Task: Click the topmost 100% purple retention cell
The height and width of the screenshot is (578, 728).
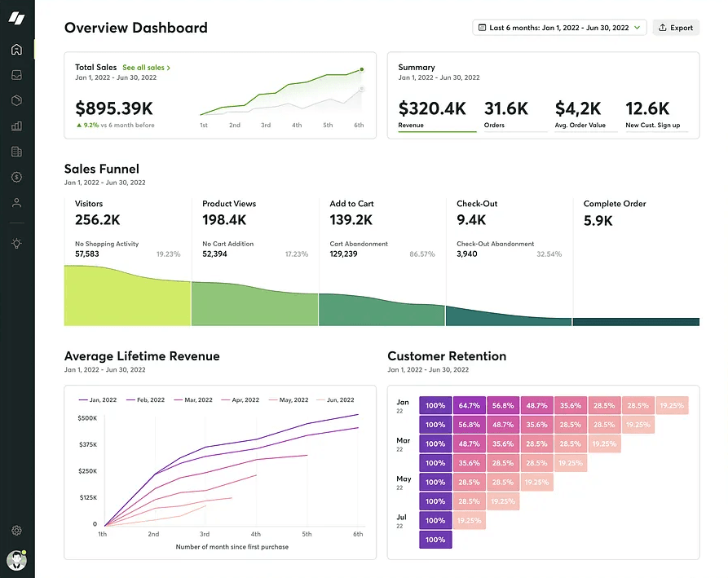Action: pos(435,405)
